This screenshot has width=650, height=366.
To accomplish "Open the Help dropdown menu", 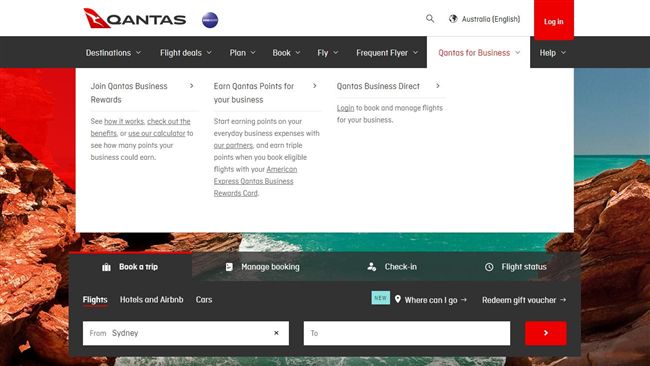I will [x=552, y=53].
